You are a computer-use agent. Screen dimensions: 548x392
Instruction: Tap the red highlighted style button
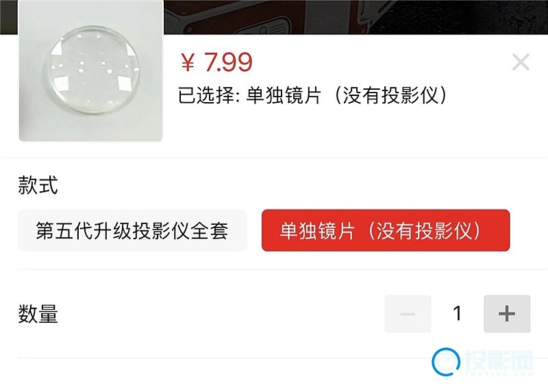[386, 230]
